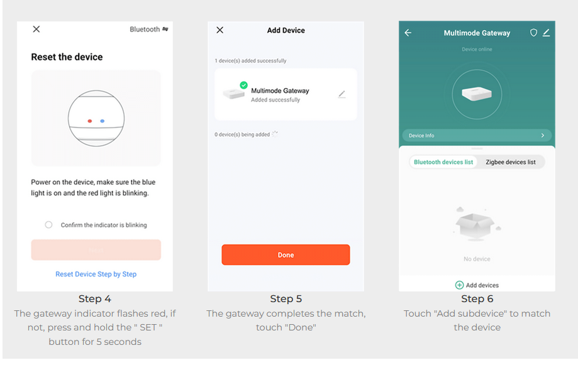Viewport: 578px width, 392px height.
Task: Tap the gateway device image circle
Action: [x=477, y=94]
